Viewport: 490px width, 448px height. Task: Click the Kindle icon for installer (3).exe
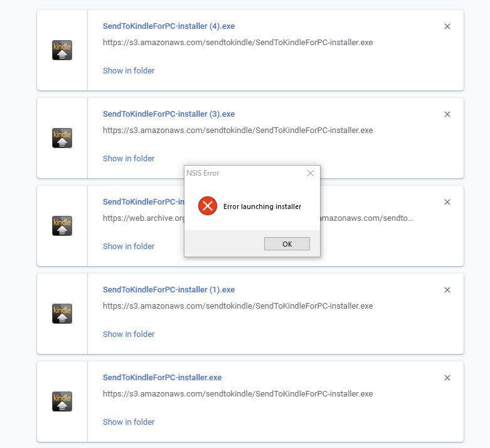click(x=62, y=138)
